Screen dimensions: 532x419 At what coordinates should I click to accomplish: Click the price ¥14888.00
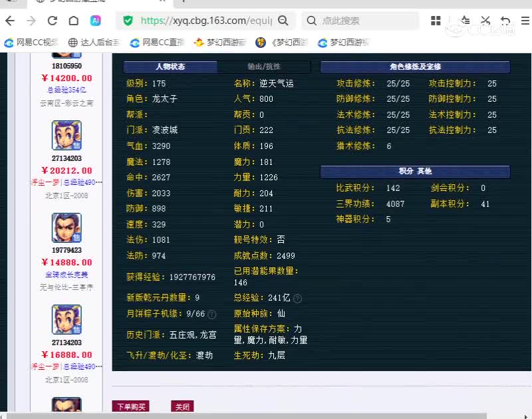tap(66, 262)
